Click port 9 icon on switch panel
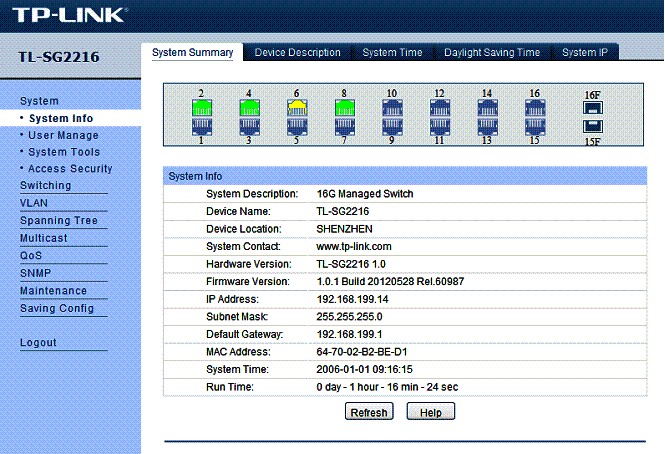The image size is (665, 454). (392, 126)
